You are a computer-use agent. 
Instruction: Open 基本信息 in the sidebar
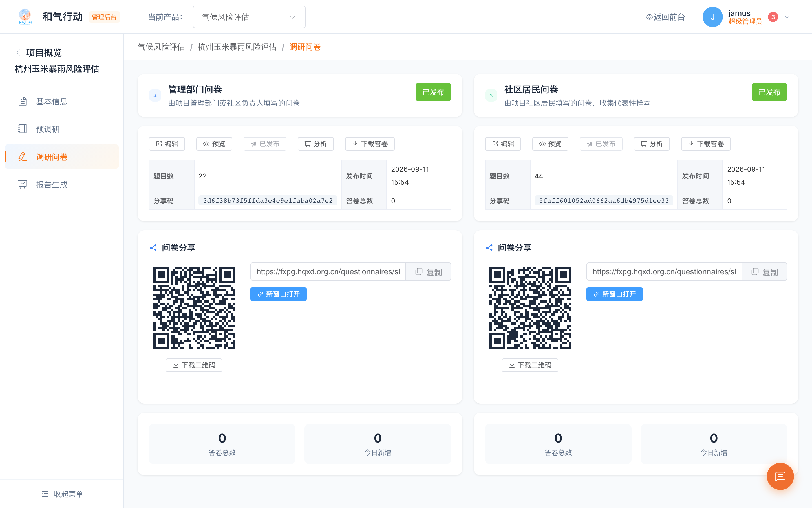click(x=62, y=101)
